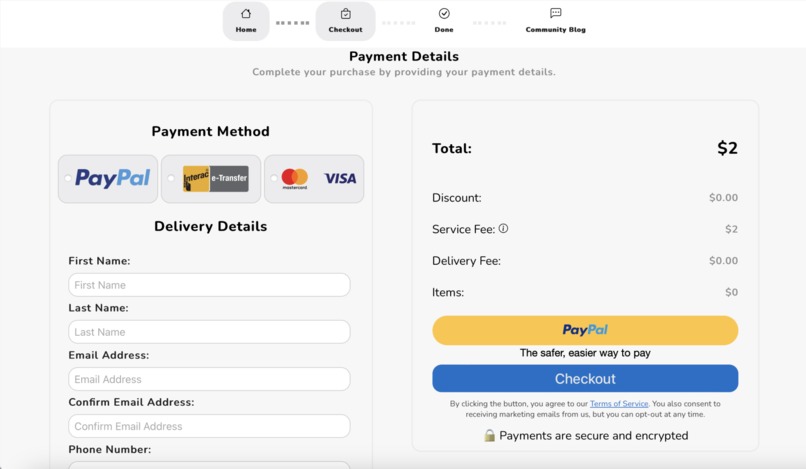
Task: Select the PayPal payment radio button
Action: click(68, 178)
